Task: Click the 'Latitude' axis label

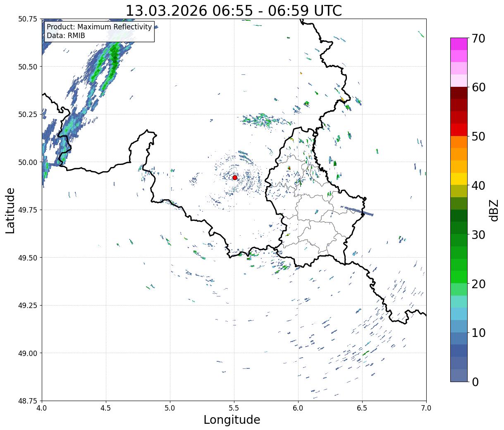Action: 10,210
